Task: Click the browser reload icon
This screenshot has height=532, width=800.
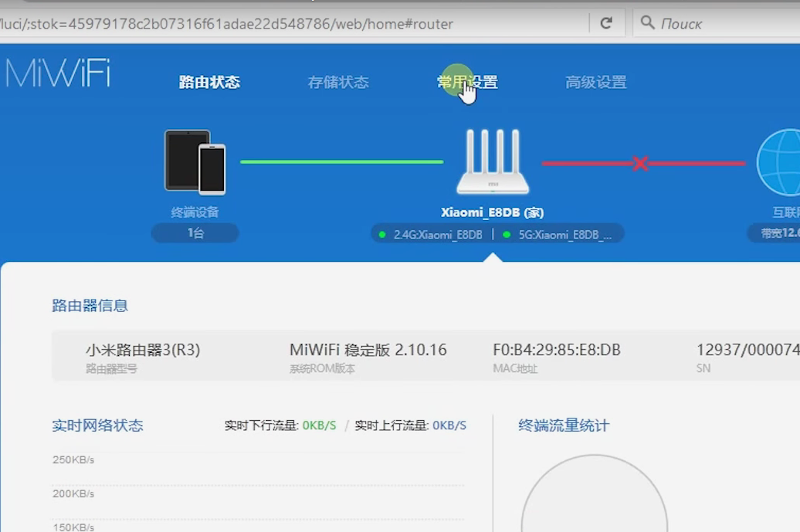Action: pyautogui.click(x=606, y=23)
